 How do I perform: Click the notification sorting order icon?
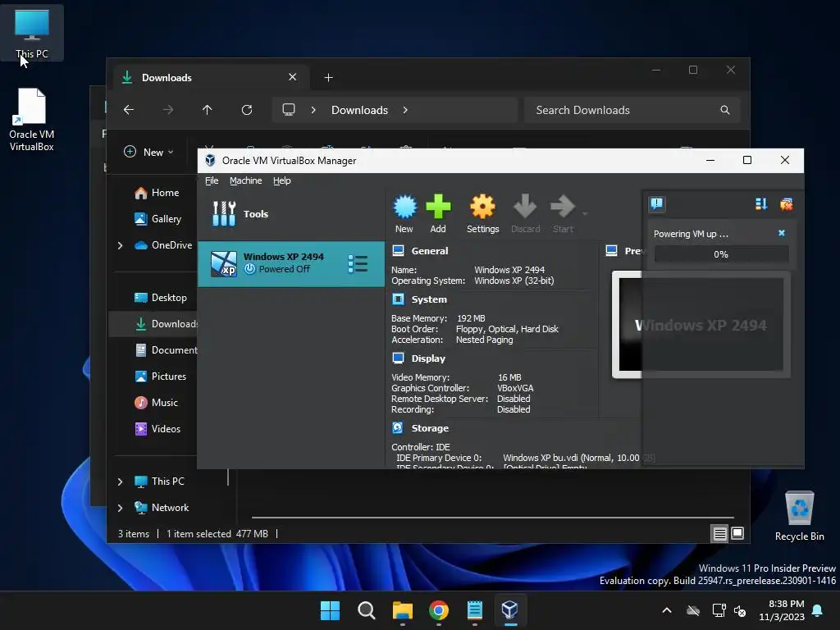click(x=761, y=203)
